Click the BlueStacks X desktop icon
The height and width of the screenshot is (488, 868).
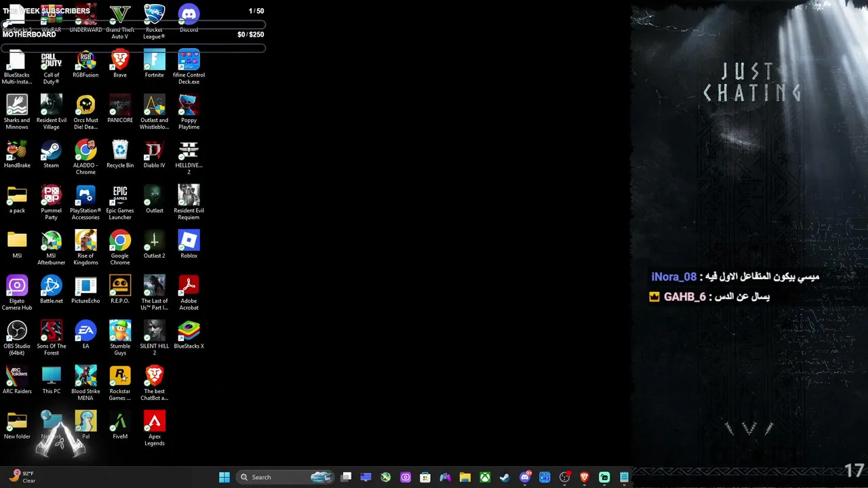[189, 335]
